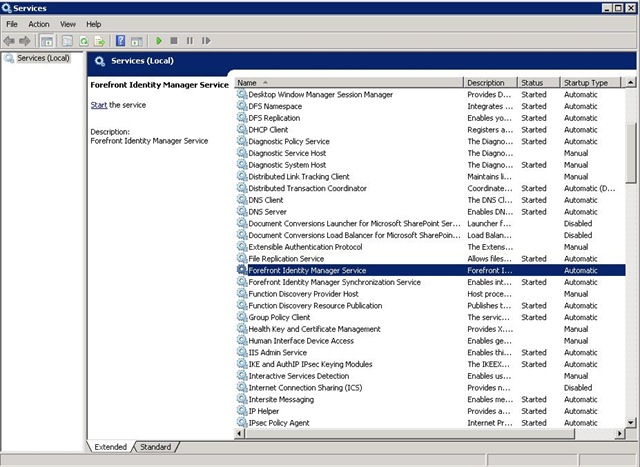Click gear icon of Forefront Identity Manager Service
The width and height of the screenshot is (640, 467).
[242, 270]
